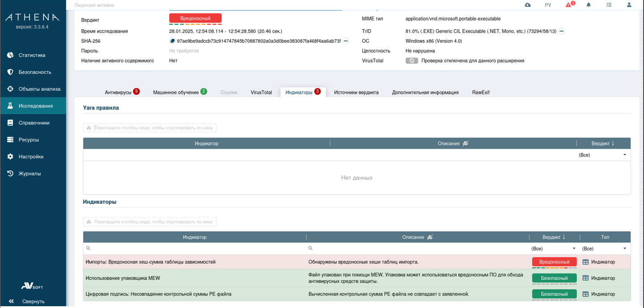Open the task checklist icon in the top bar
Viewport: 644px width, 308px height.
point(609,5)
